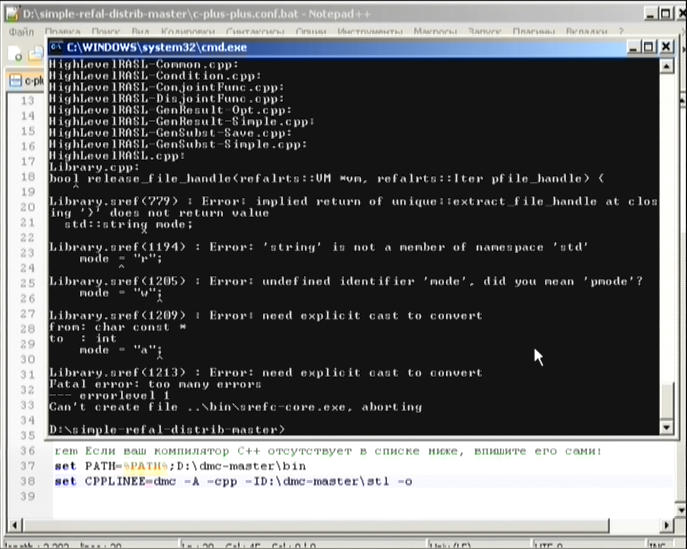Click 'from: char const *' line
This screenshot has height=549, width=687.
click(117, 327)
